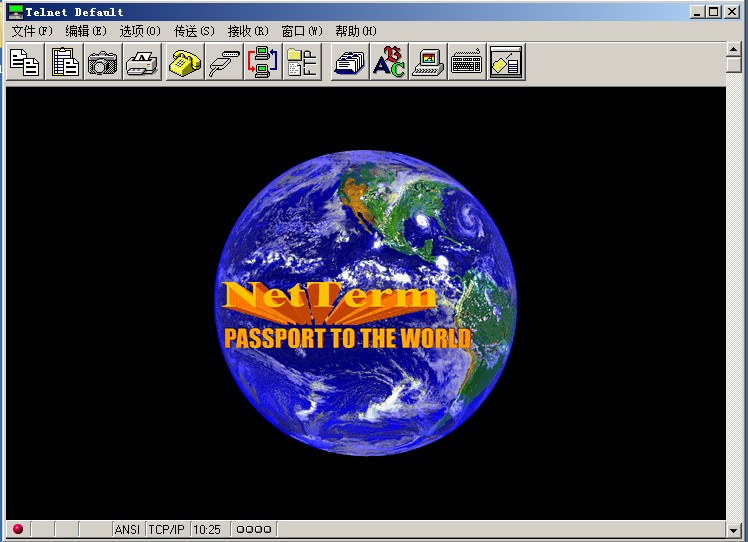
Task: Open the 接收(R) menu
Action: [248, 31]
